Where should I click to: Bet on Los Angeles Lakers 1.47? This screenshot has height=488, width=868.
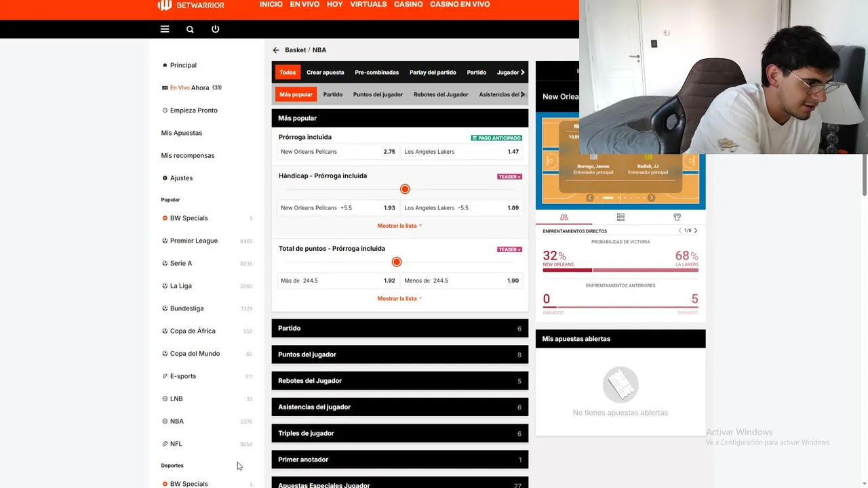point(462,152)
